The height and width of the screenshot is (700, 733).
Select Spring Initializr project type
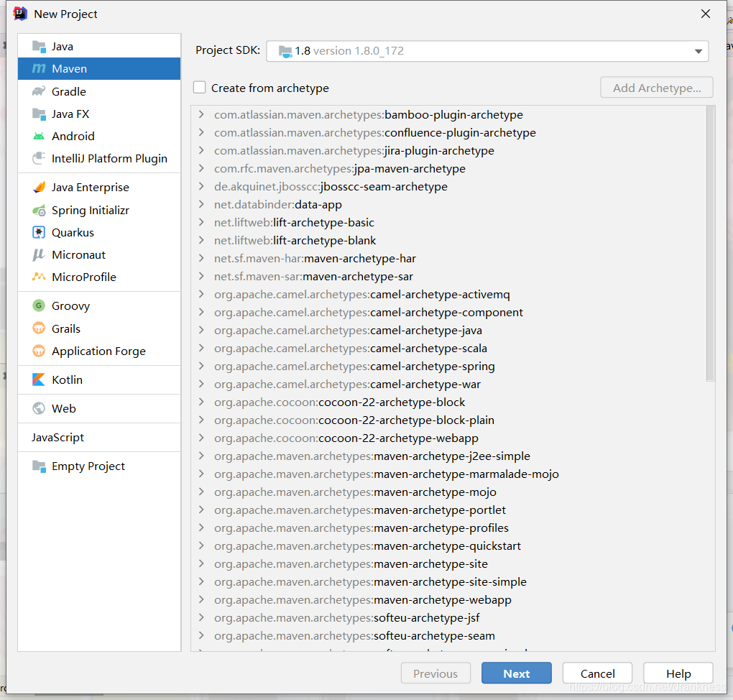(x=99, y=211)
